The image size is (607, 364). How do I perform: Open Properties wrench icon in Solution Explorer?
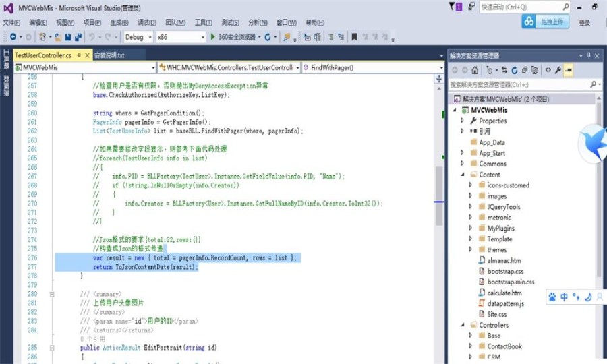point(557,69)
